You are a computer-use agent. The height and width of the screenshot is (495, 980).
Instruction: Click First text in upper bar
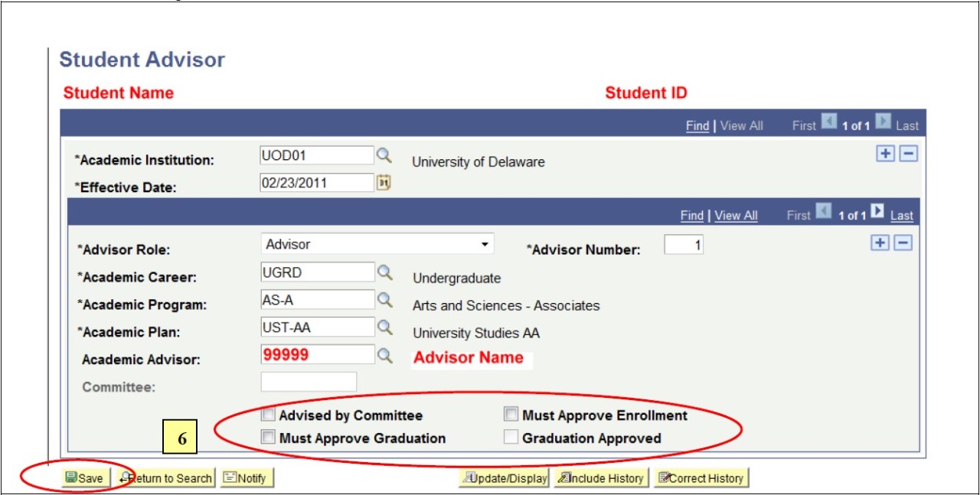coord(804,126)
